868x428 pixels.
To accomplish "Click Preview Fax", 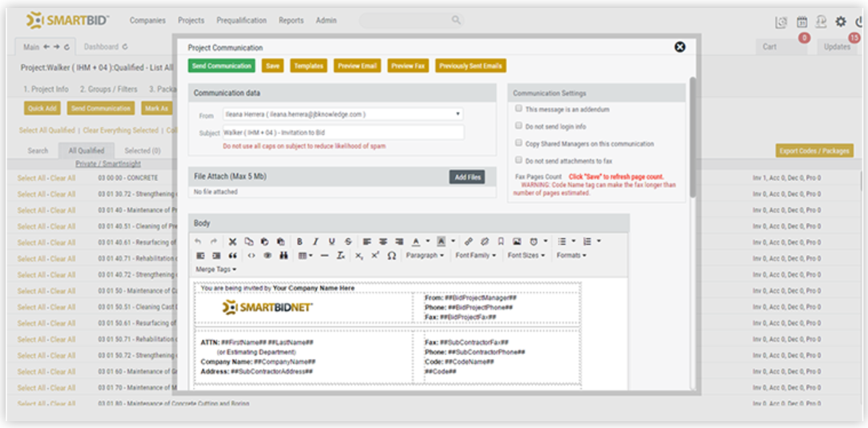I will click(408, 66).
